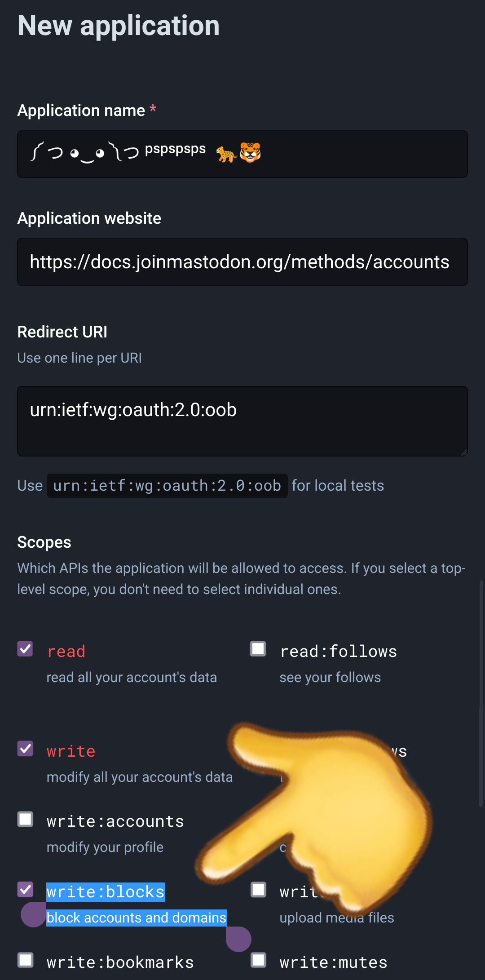Toggle the read scope checkbox

[x=25, y=649]
